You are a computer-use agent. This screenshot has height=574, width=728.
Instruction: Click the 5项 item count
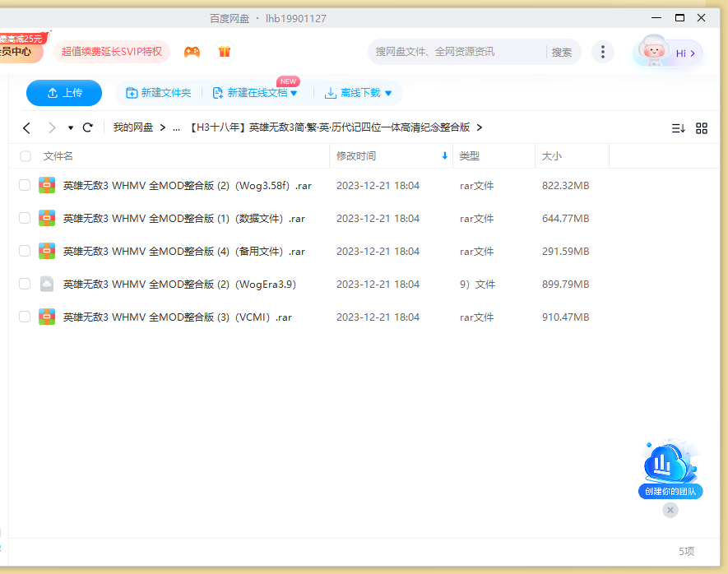pos(686,551)
